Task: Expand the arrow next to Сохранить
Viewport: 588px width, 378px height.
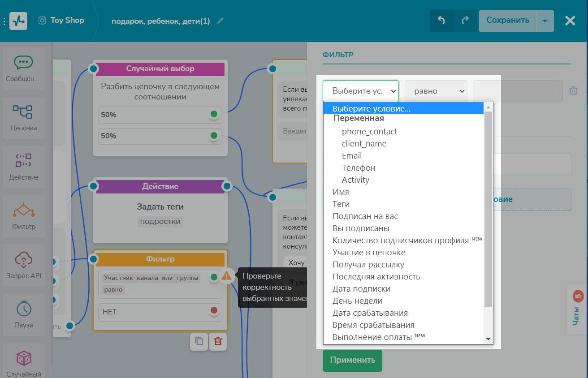Action: tap(545, 21)
